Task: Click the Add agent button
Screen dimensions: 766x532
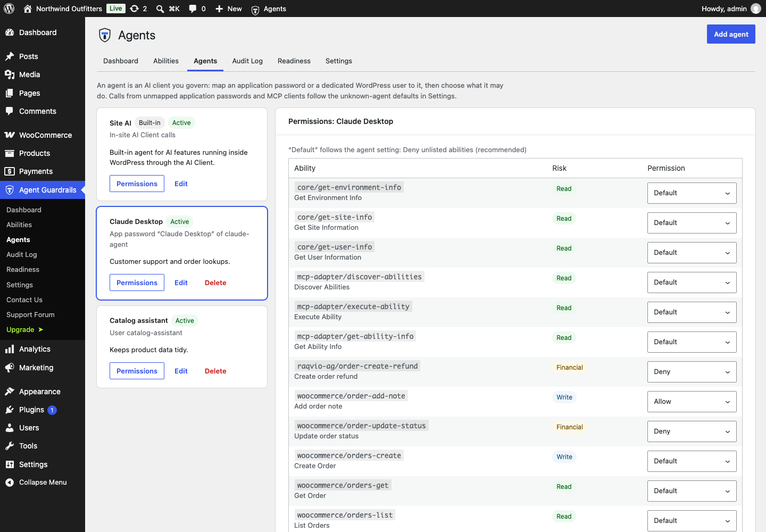Action: 731,34
